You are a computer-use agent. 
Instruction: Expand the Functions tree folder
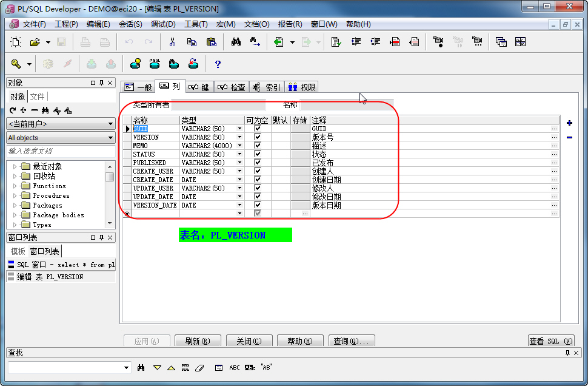pyautogui.click(x=15, y=186)
